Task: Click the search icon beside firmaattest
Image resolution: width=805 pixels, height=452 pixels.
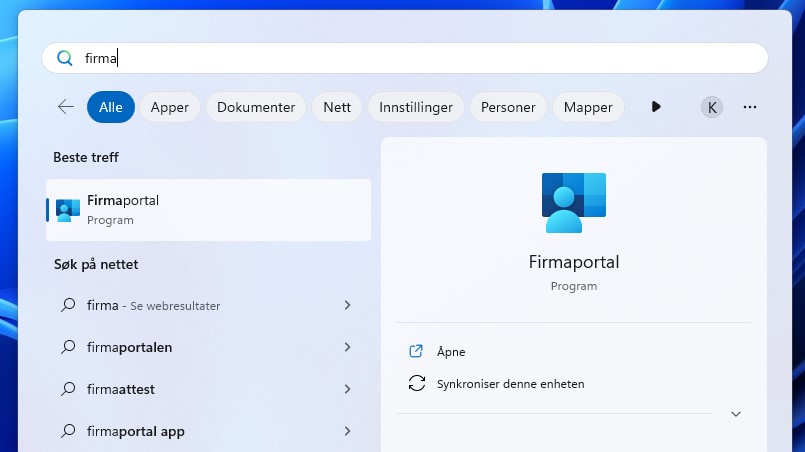Action: pyautogui.click(x=68, y=389)
